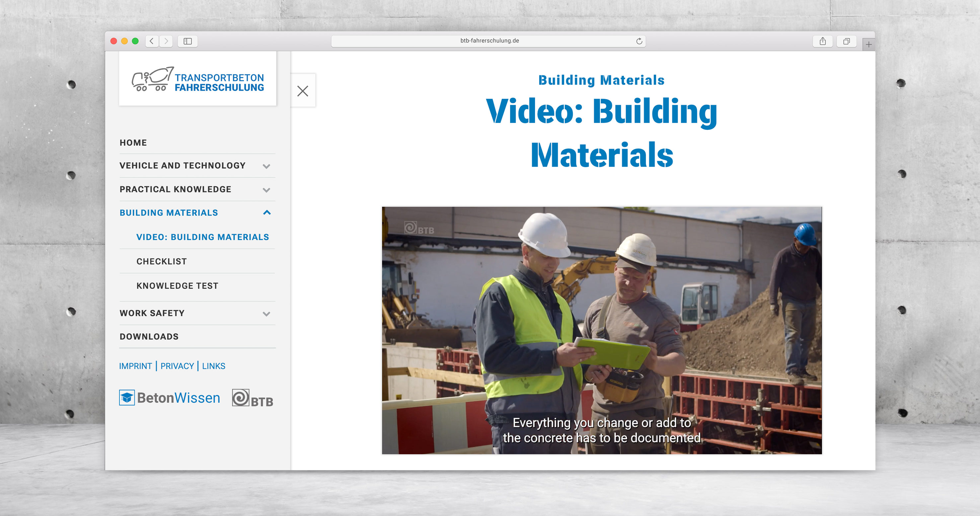This screenshot has width=980, height=516.
Task: Select the Downloads menu item
Action: pos(149,336)
